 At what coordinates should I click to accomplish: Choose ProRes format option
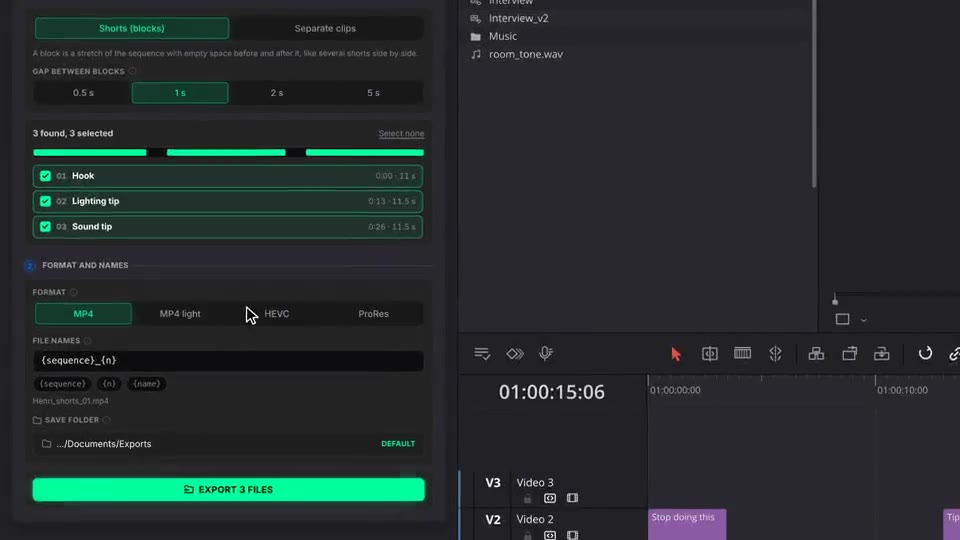pyautogui.click(x=373, y=313)
